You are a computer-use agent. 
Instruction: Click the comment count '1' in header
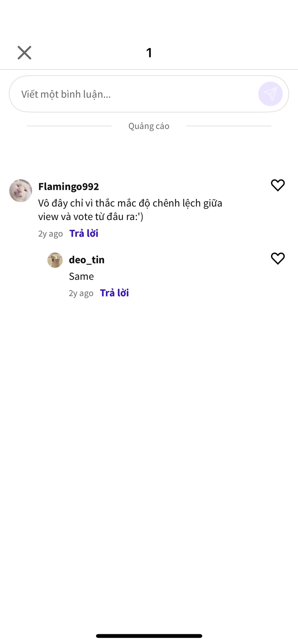149,53
